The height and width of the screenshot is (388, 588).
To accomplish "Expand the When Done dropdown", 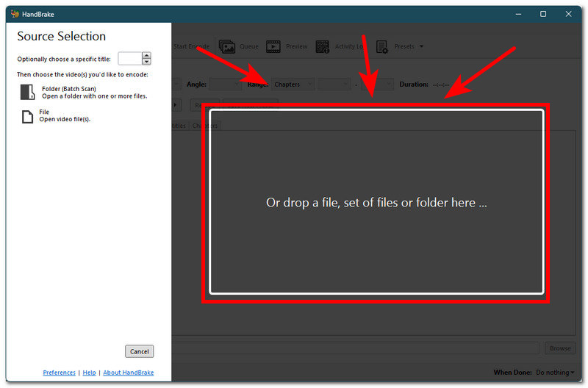I will pos(555,373).
